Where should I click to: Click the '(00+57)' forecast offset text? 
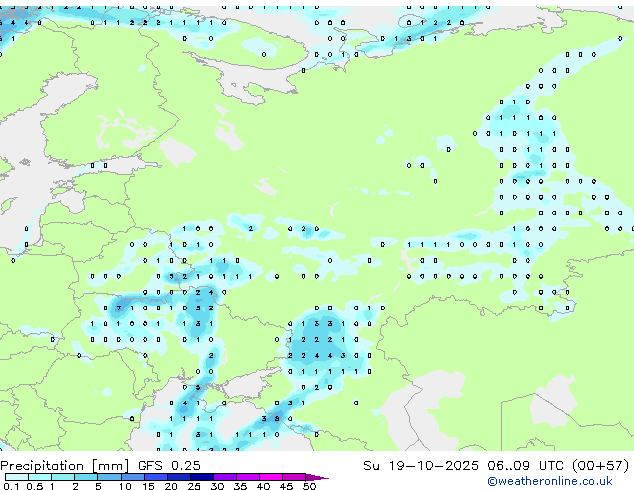click(x=600, y=466)
